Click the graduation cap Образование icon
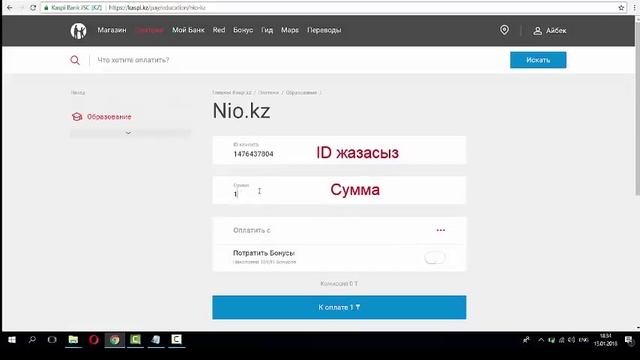The height and width of the screenshot is (360, 640). (77, 117)
